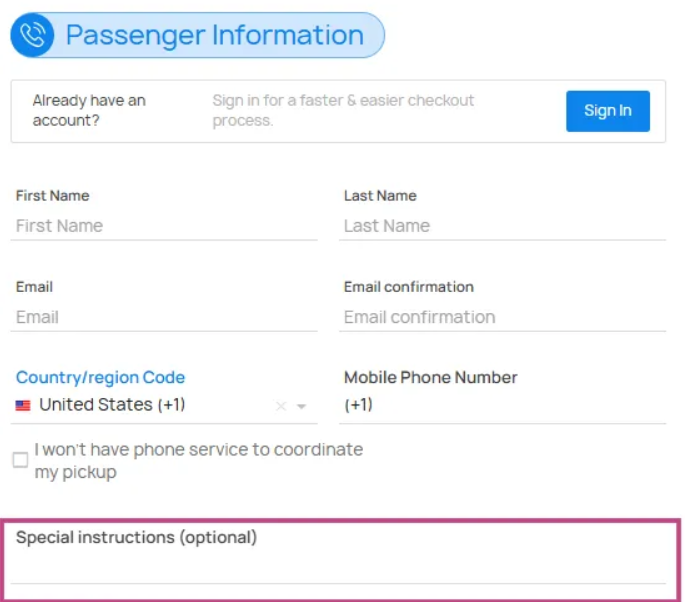Click the Email confirmation input field
This screenshot has height=602, width=686.
(x=503, y=317)
